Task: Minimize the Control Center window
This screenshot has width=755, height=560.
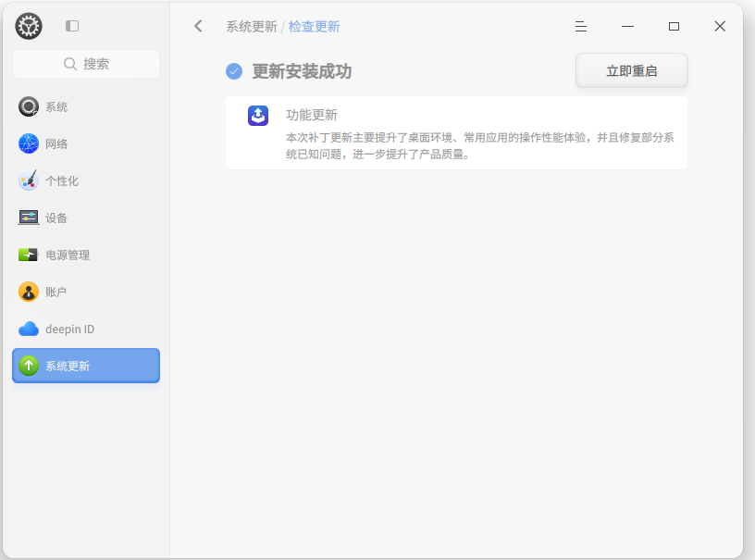Action: click(x=627, y=27)
